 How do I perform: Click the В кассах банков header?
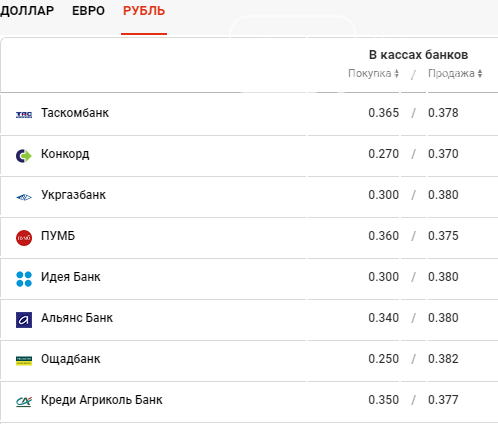click(418, 55)
